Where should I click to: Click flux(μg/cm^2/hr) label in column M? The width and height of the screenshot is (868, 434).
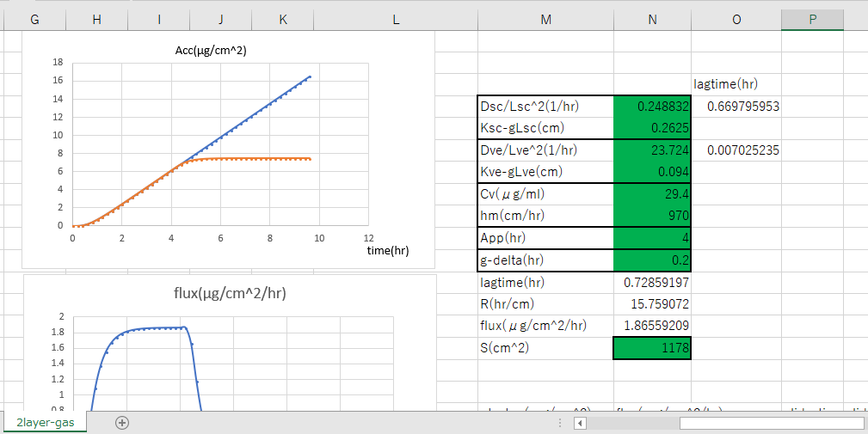[545, 327]
